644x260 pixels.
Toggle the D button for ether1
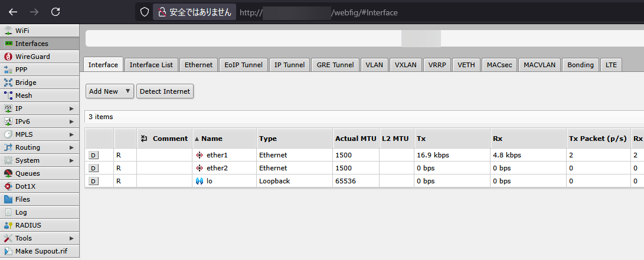click(x=93, y=155)
